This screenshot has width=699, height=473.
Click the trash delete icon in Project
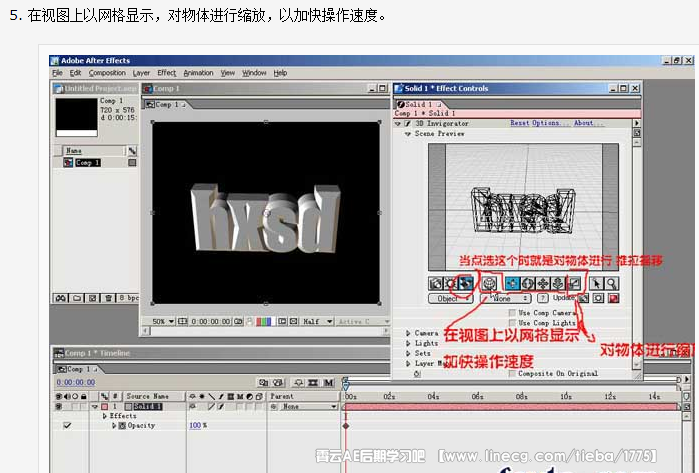pyautogui.click(x=108, y=298)
